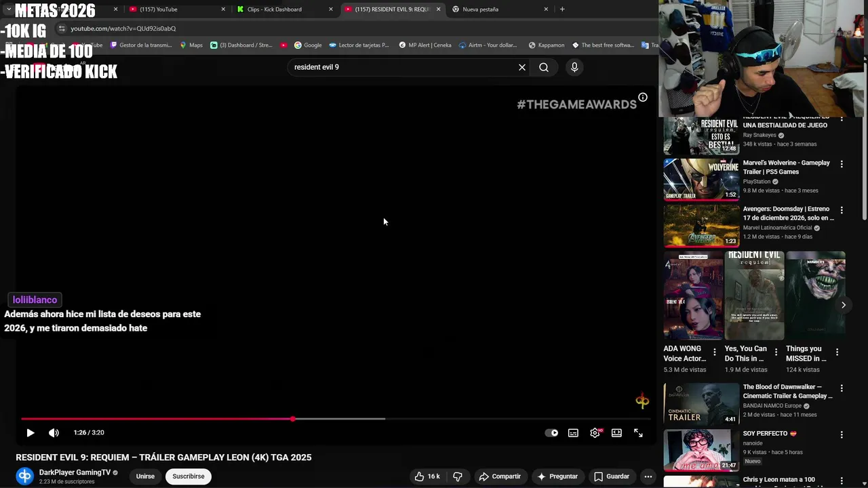
Task: Open options for 'Yes, You Can Do' short
Action: 775,352
